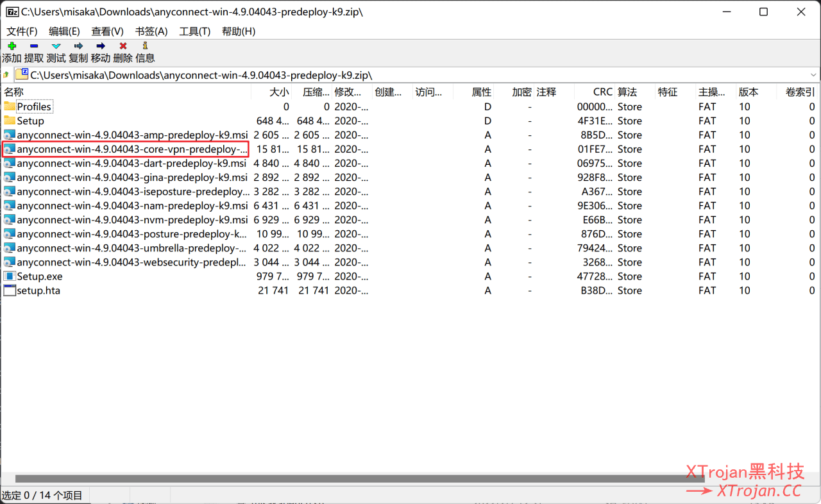
Task: Click the Extract (提取) toolbar icon
Action: click(x=34, y=46)
